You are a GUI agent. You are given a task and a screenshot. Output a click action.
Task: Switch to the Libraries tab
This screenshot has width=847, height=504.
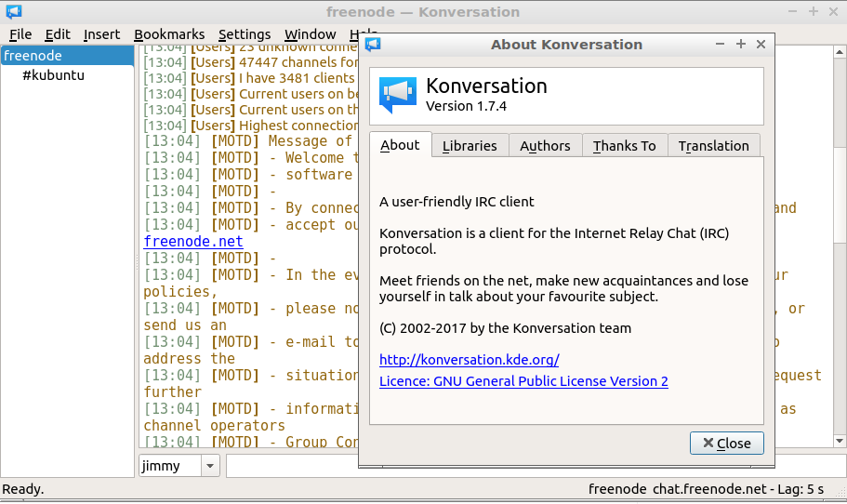pyautogui.click(x=470, y=146)
